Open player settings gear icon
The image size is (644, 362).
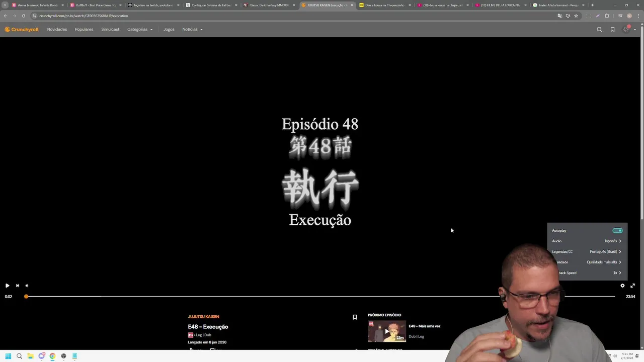pos(622,286)
